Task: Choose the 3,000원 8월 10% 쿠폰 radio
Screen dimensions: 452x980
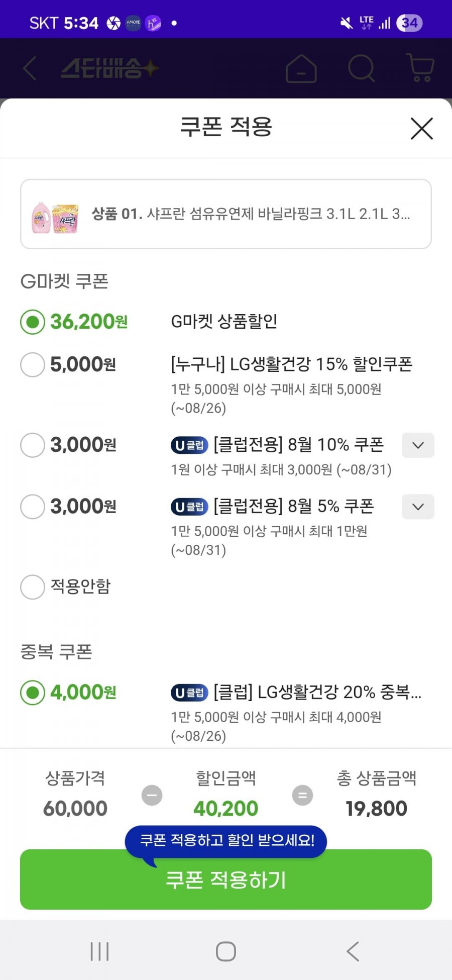Action: 33,445
